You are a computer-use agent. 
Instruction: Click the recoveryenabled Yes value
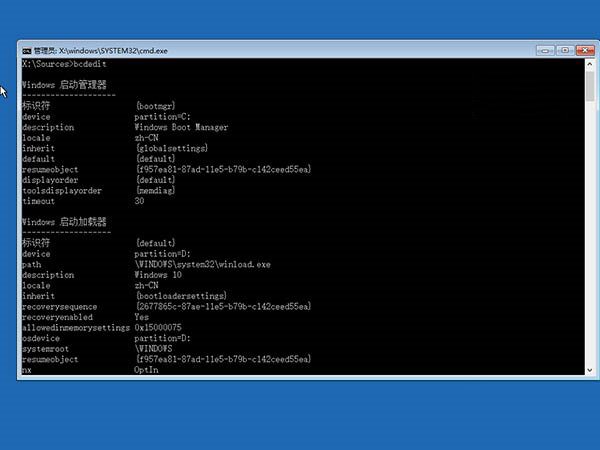(x=141, y=316)
